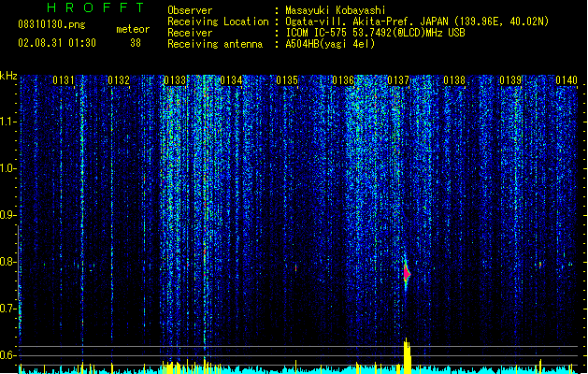Screen dimensions: 588x374
Task: Click the 0.7 frequency axis label
Action: (x=7, y=309)
